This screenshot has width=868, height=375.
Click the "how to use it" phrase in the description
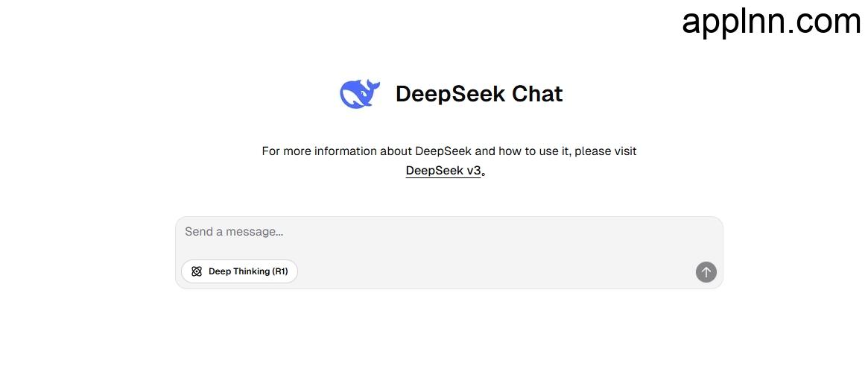[533, 151]
